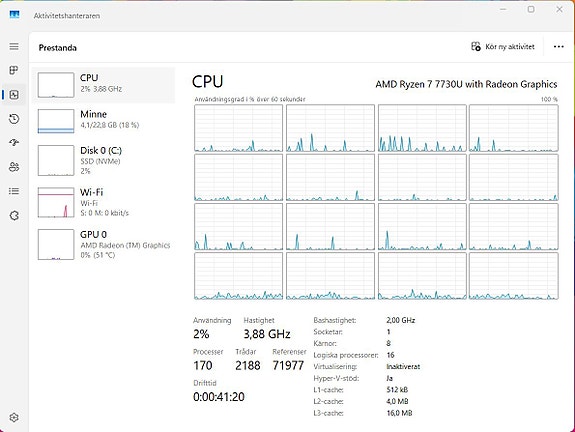The image size is (575, 432).
Task: Open the Startup apps page icon
Action: (x=14, y=143)
